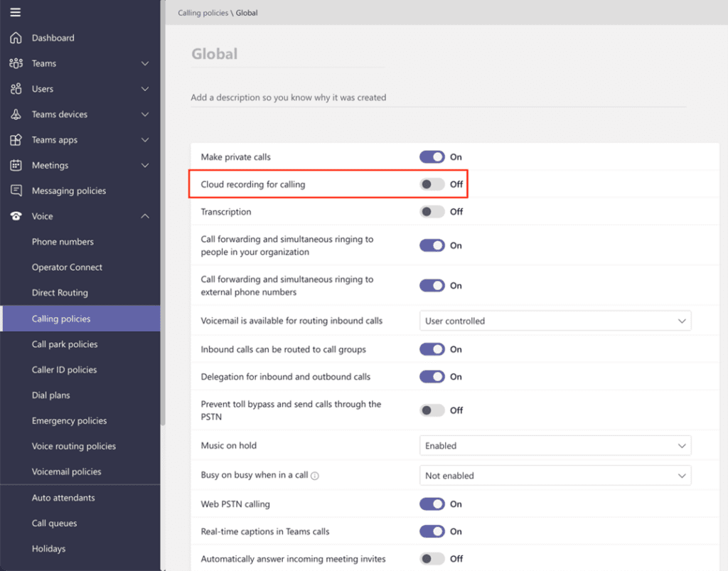Click the policy description input field
This screenshot has height=571, width=728.
(437, 97)
